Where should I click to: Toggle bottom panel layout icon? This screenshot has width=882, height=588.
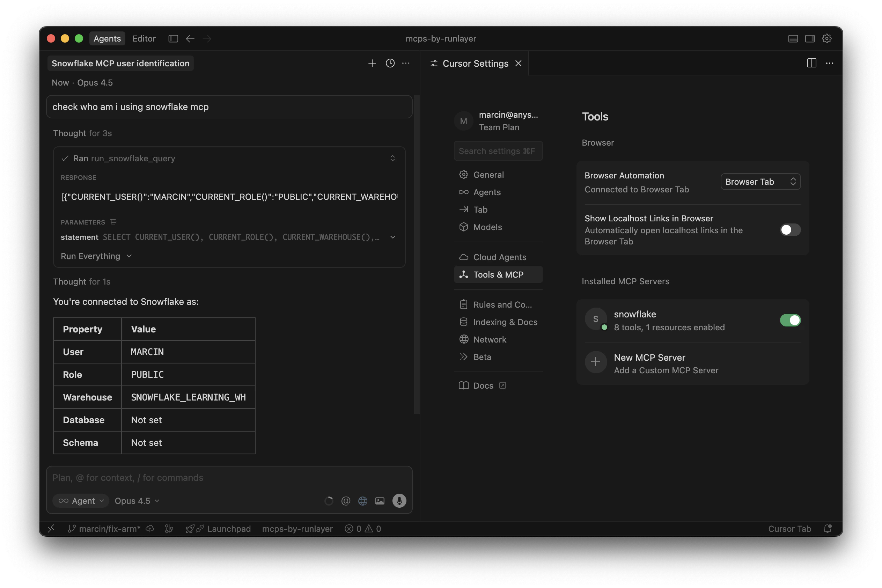click(793, 39)
